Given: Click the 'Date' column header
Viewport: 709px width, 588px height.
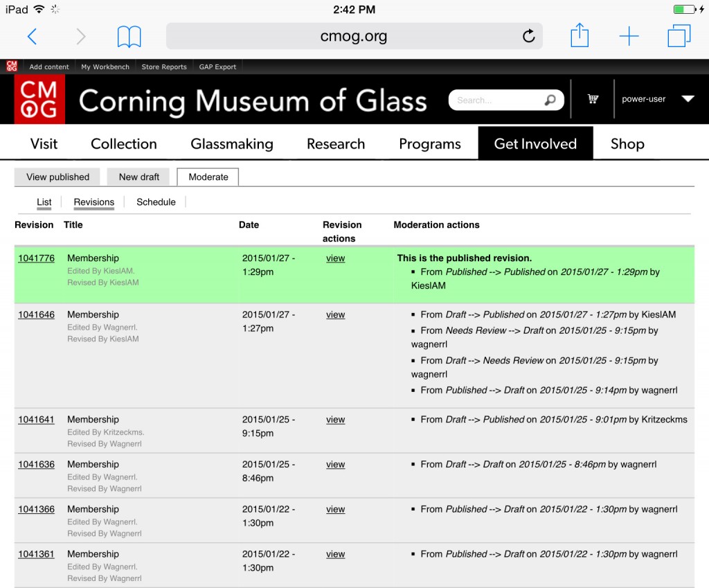Looking at the screenshot, I should click(x=249, y=225).
